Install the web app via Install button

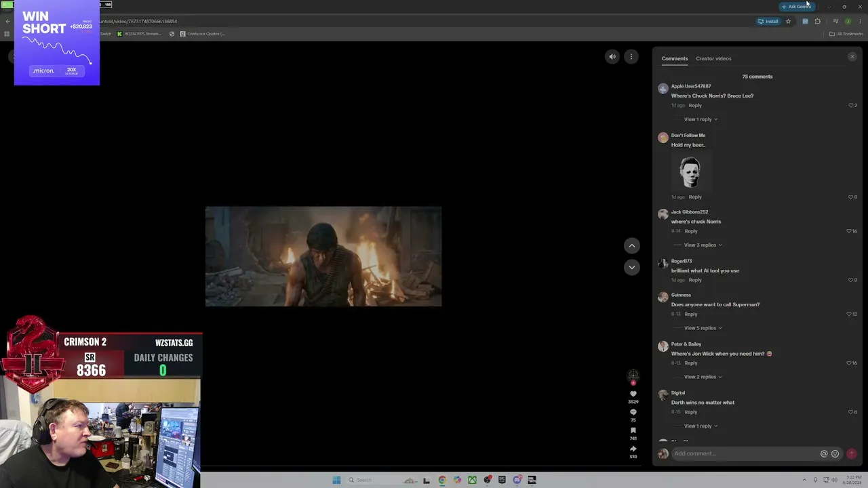tap(768, 21)
